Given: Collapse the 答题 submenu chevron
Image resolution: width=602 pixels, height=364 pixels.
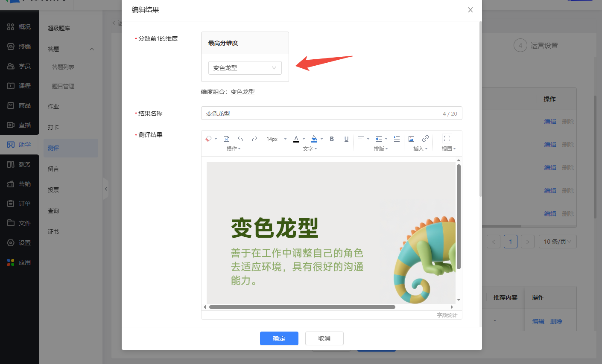Looking at the screenshot, I should pyautogui.click(x=92, y=49).
